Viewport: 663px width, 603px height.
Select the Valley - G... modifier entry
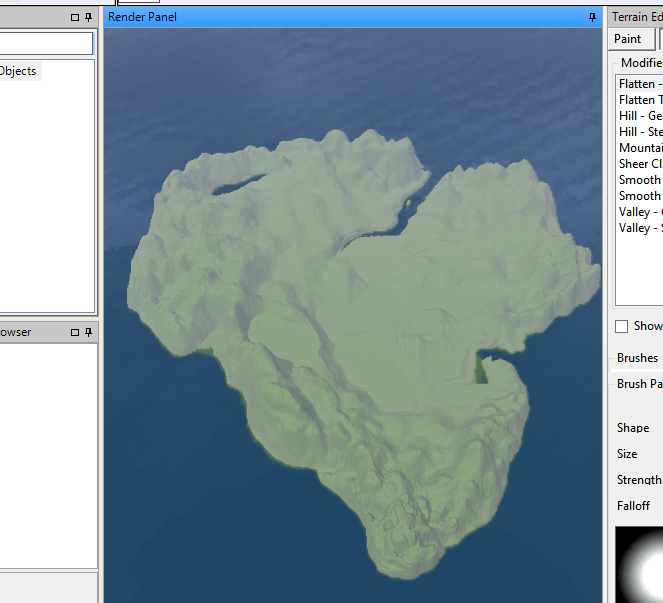(x=640, y=212)
